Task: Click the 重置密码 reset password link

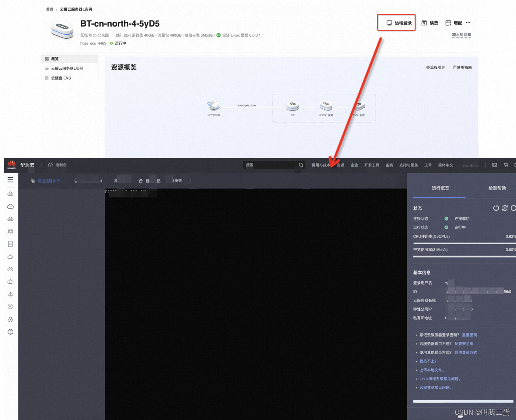Action: [x=469, y=335]
